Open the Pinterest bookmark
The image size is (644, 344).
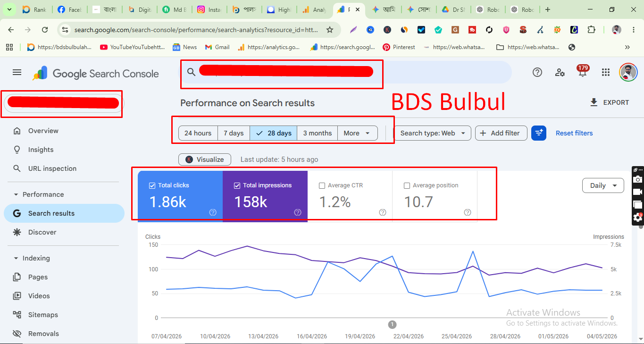[399, 47]
